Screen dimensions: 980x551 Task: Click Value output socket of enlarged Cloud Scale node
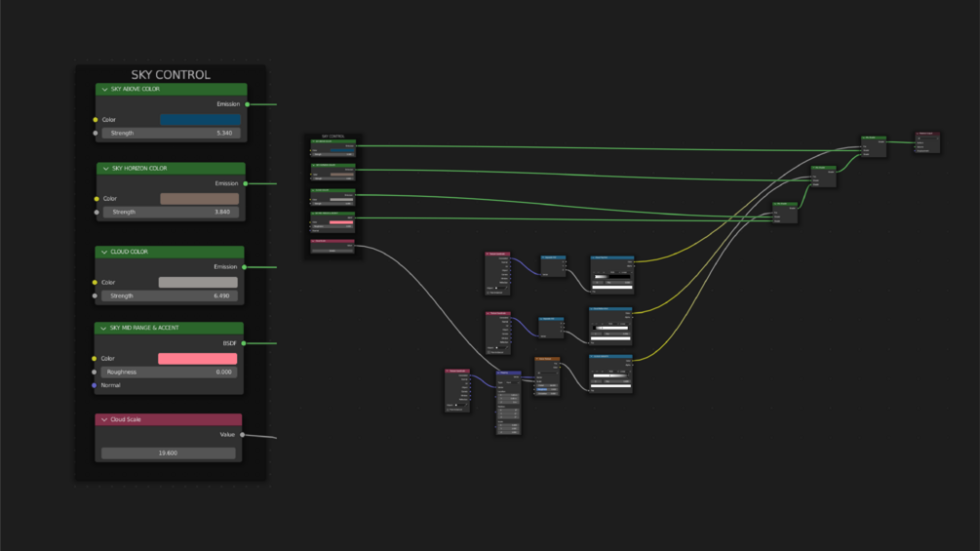243,435
